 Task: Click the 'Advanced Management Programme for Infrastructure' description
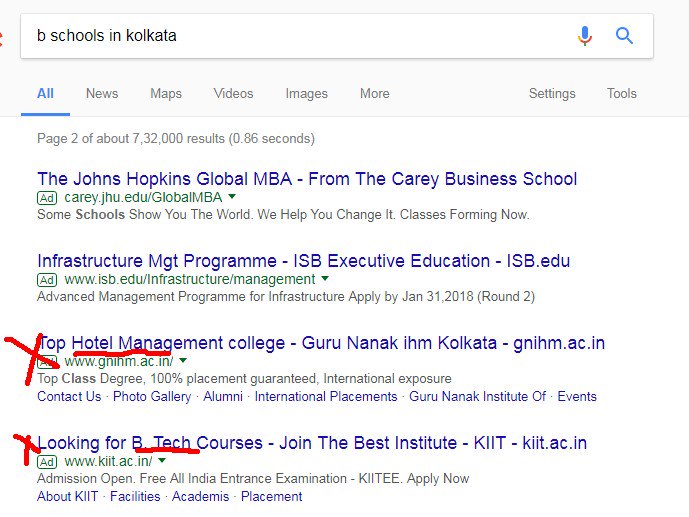[x=286, y=296]
